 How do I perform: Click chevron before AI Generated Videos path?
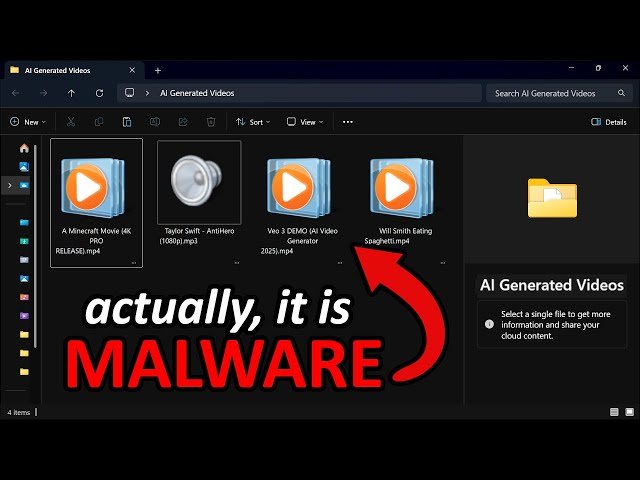[147, 93]
